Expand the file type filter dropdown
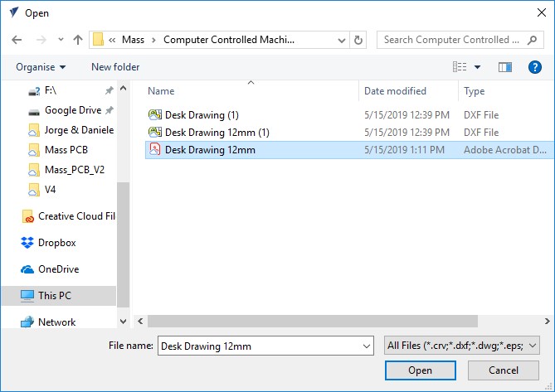This screenshot has width=555, height=392. (x=462, y=346)
